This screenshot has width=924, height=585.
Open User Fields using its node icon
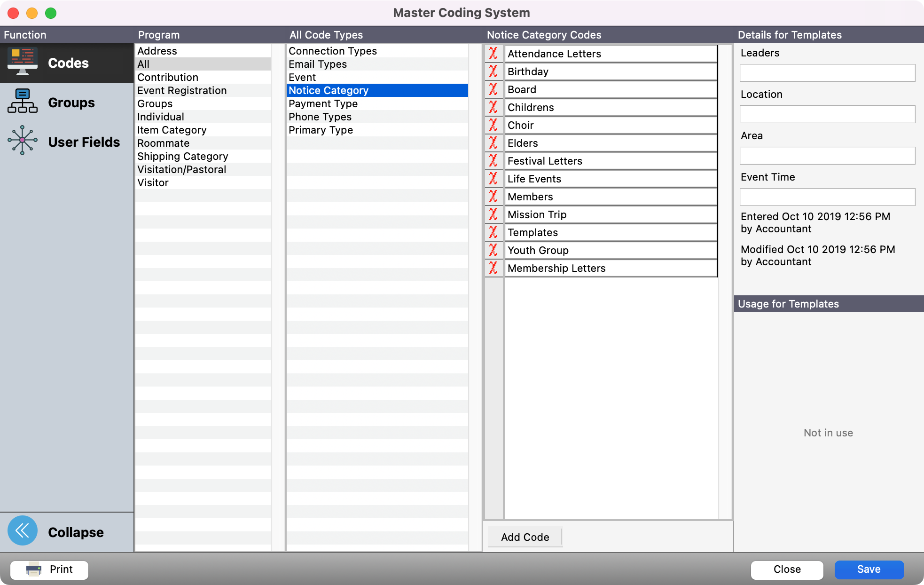tap(22, 141)
